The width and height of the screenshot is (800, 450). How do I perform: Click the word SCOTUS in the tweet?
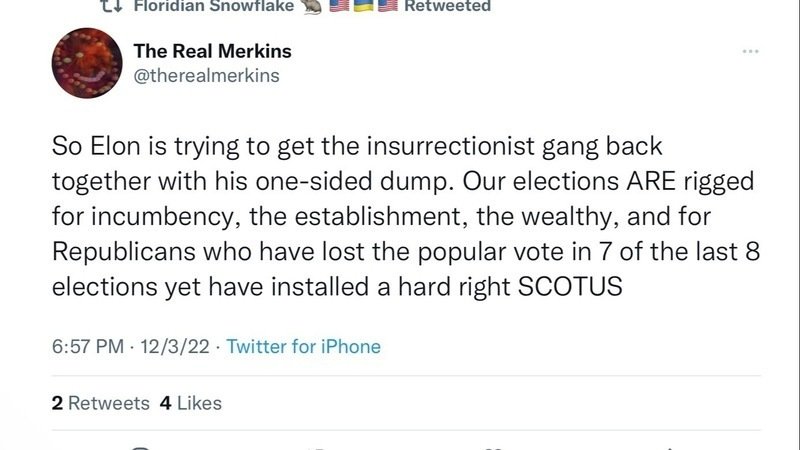point(571,287)
